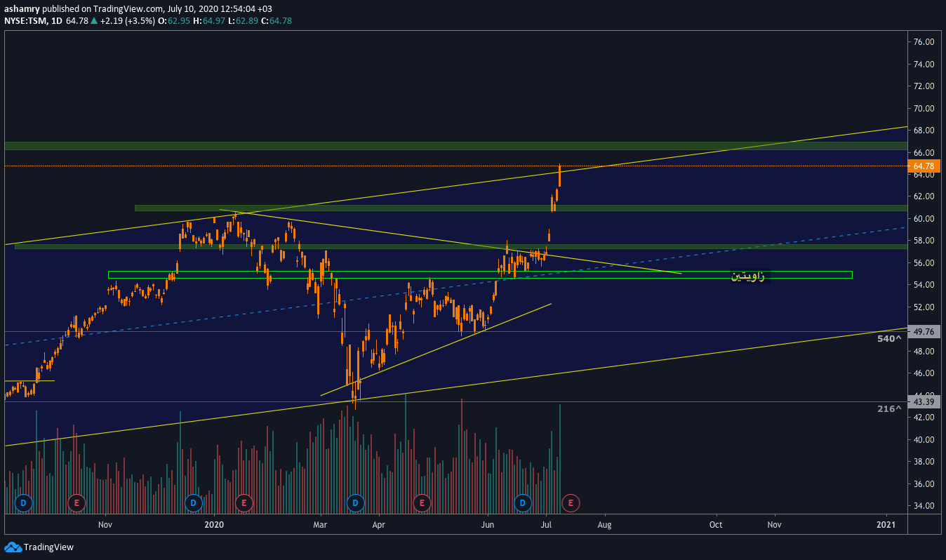Click the TradingView logo at chart bottom

point(39,547)
